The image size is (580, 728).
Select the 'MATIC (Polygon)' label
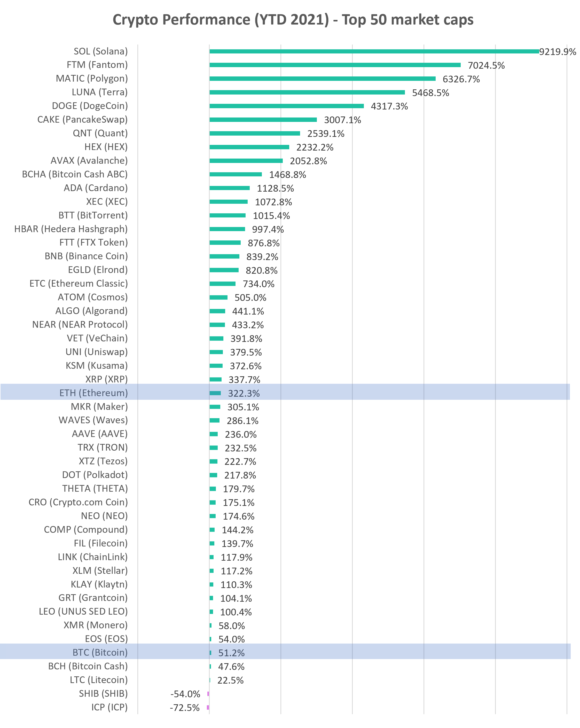click(x=92, y=79)
